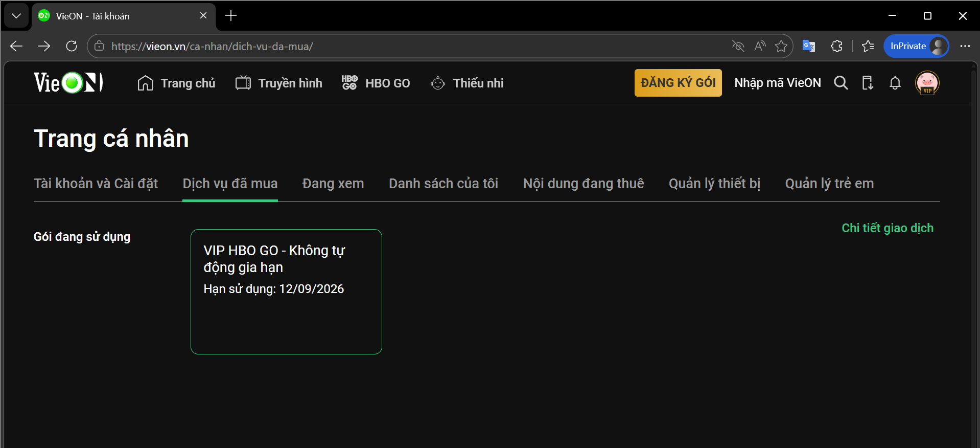
Task: Open a new browser tab
Action: pos(231,16)
